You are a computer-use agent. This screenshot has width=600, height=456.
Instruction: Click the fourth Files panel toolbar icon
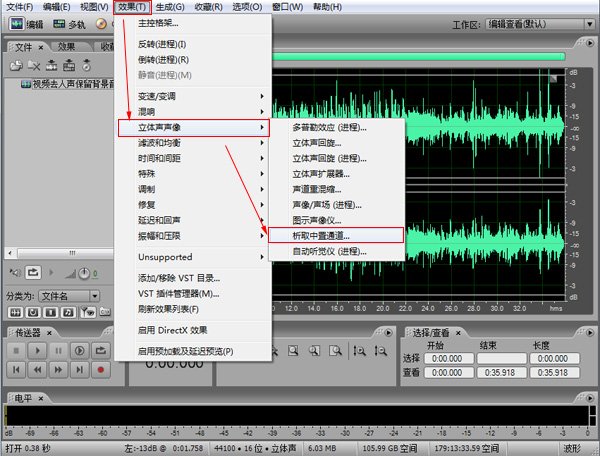(x=69, y=66)
